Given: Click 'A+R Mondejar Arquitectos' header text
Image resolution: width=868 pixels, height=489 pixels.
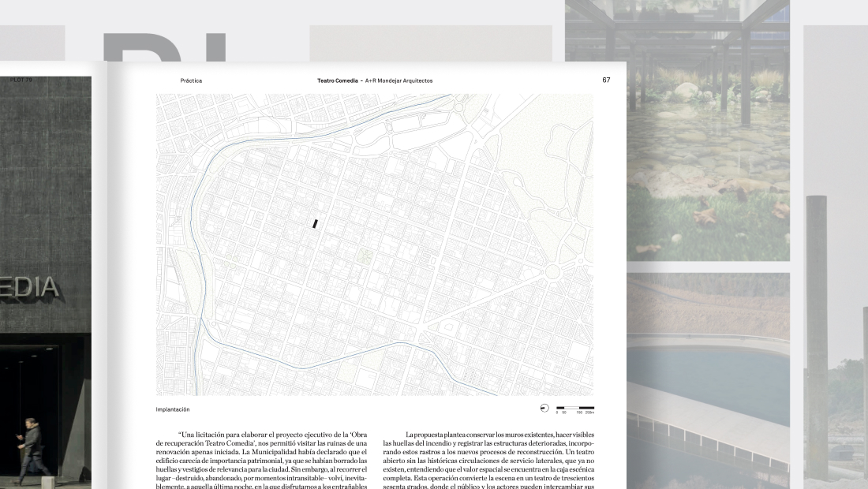Looking at the screenshot, I should [398, 80].
